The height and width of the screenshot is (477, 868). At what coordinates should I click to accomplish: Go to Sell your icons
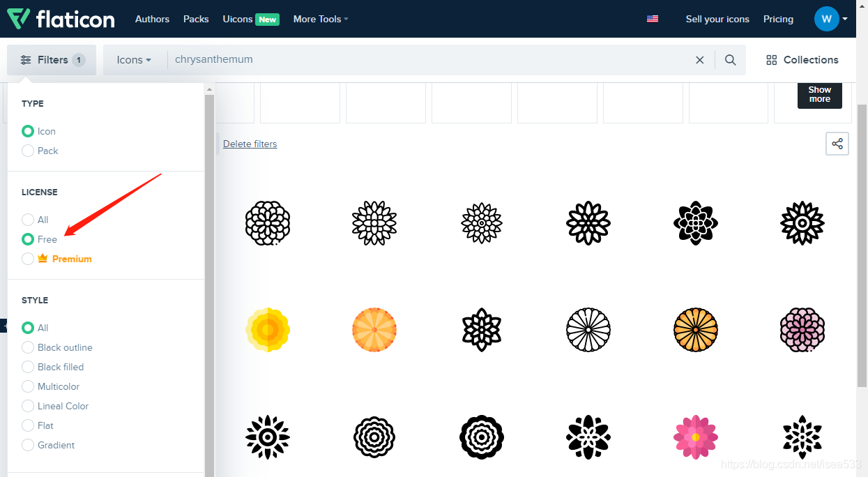click(717, 19)
